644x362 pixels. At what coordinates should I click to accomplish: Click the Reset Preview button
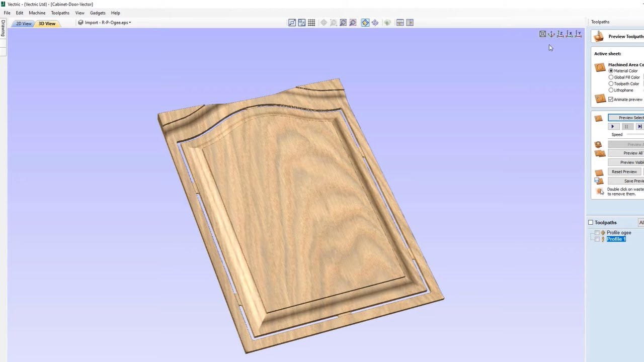(624, 172)
